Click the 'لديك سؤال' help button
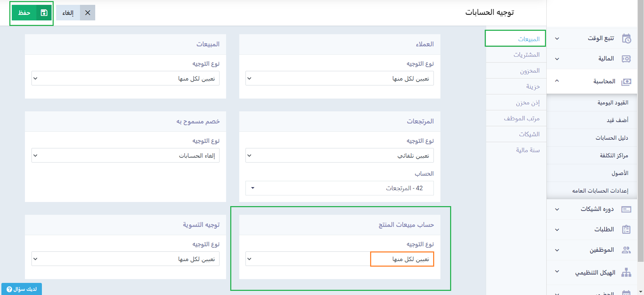644x295 pixels. tap(21, 289)
